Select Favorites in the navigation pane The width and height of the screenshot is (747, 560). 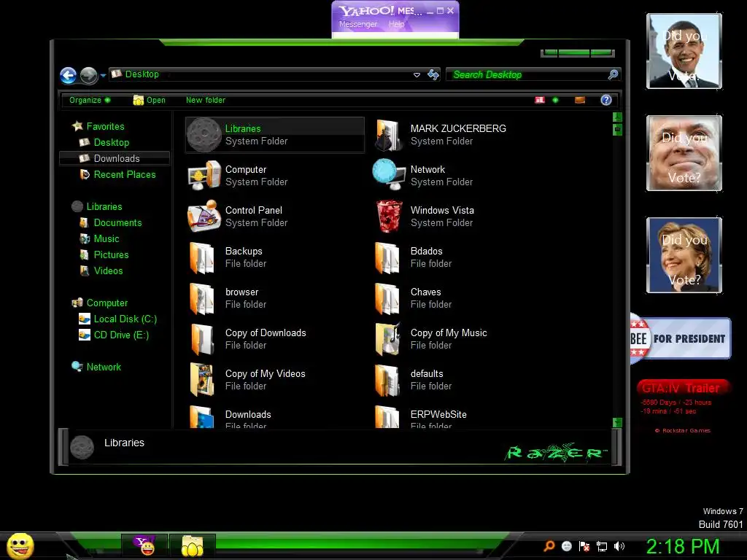point(98,126)
